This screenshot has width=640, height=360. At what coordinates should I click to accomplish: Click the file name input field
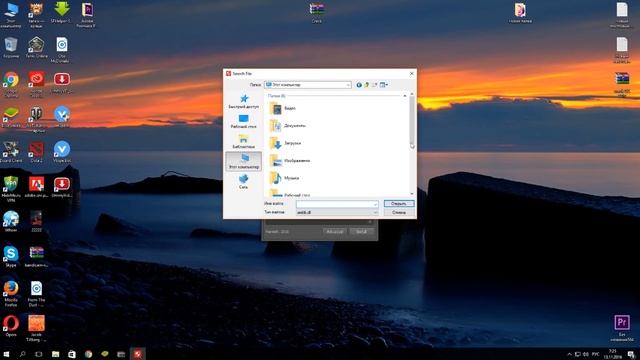[x=337, y=204]
